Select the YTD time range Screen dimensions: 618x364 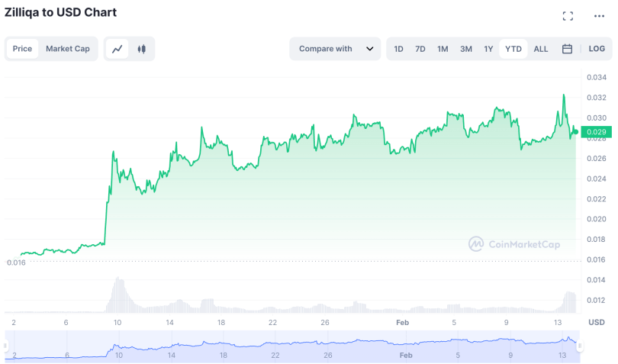[513, 49]
